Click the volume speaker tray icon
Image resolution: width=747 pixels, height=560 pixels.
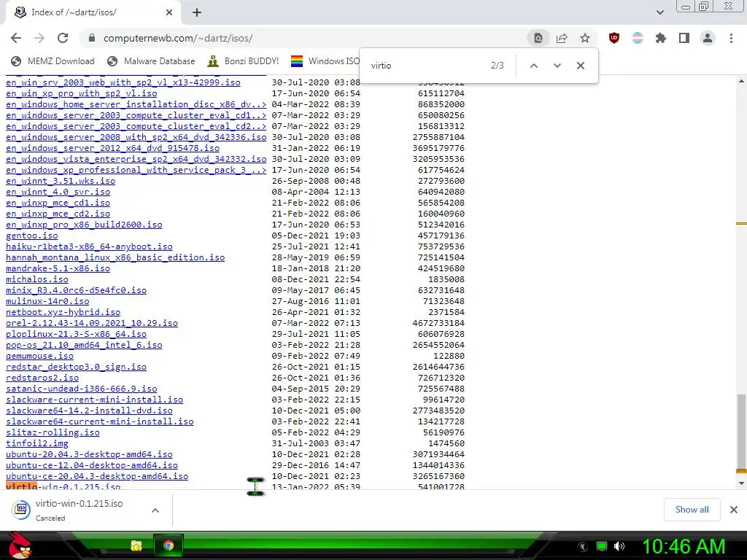point(619,546)
